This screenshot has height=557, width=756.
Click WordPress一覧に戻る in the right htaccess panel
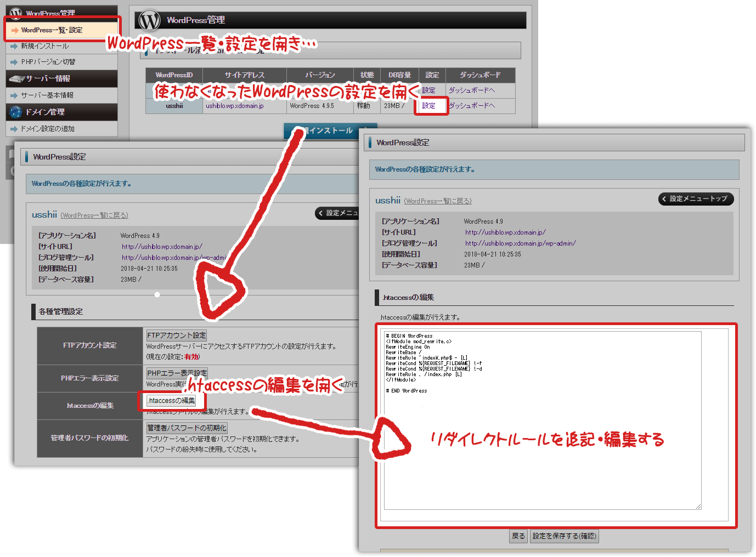(x=438, y=201)
